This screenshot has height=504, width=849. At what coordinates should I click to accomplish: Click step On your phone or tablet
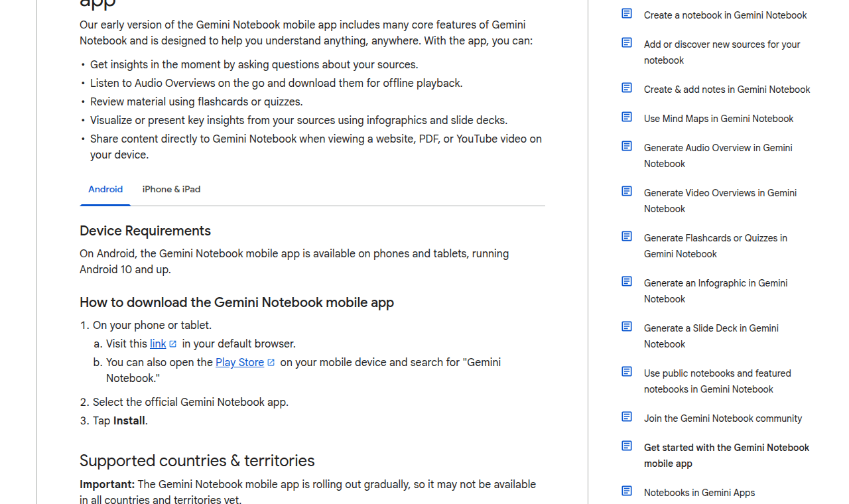152,326
